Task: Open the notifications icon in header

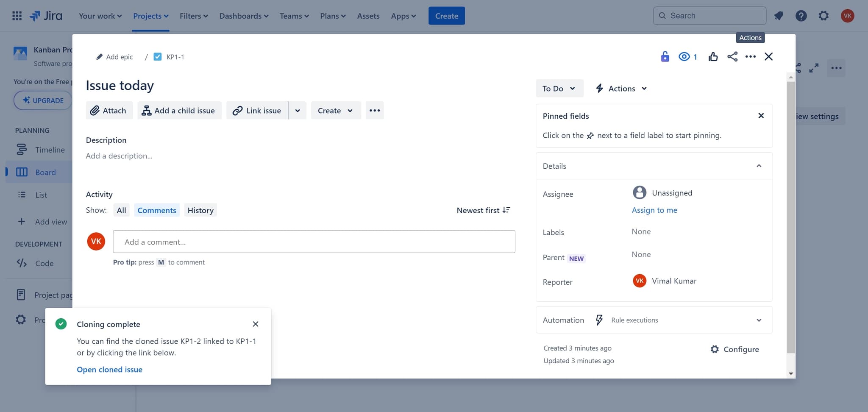Action: point(779,16)
